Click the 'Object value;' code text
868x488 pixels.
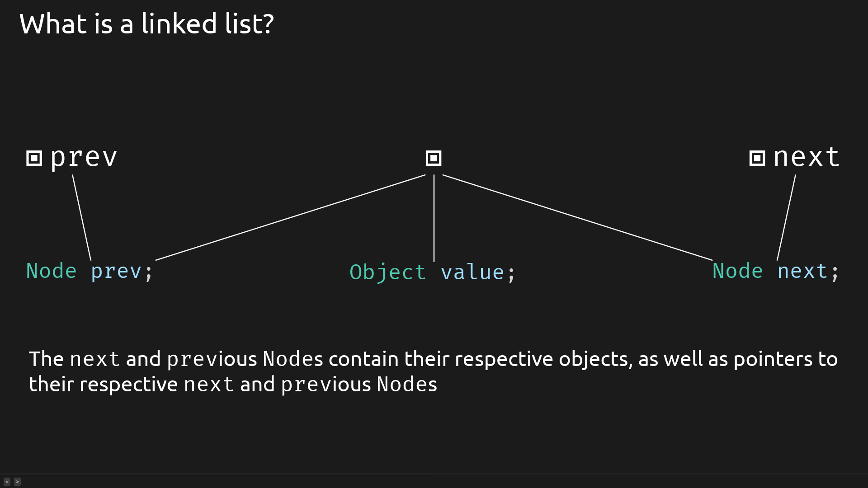click(x=432, y=272)
